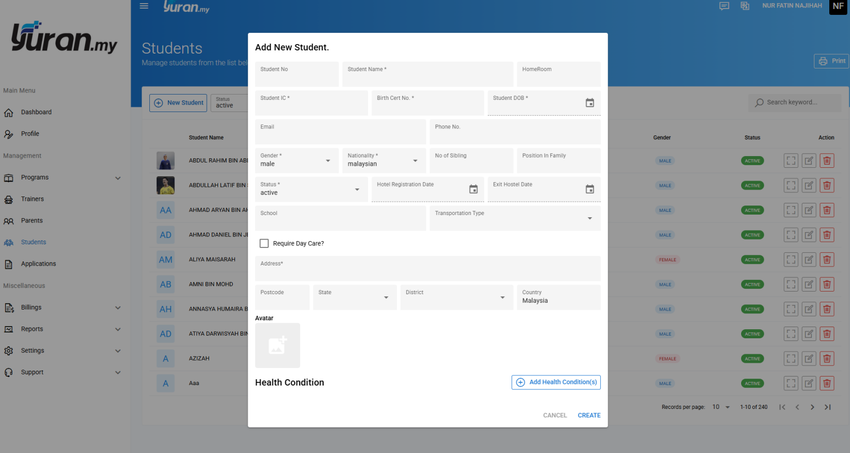Delete the ALIYA MAISARAH student row
Image resolution: width=850 pixels, height=453 pixels.
[827, 260]
